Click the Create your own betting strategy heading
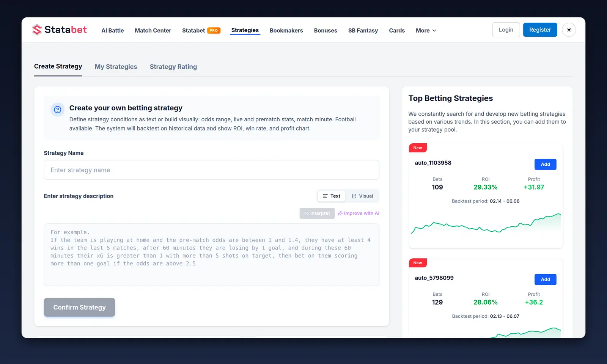 (x=126, y=108)
